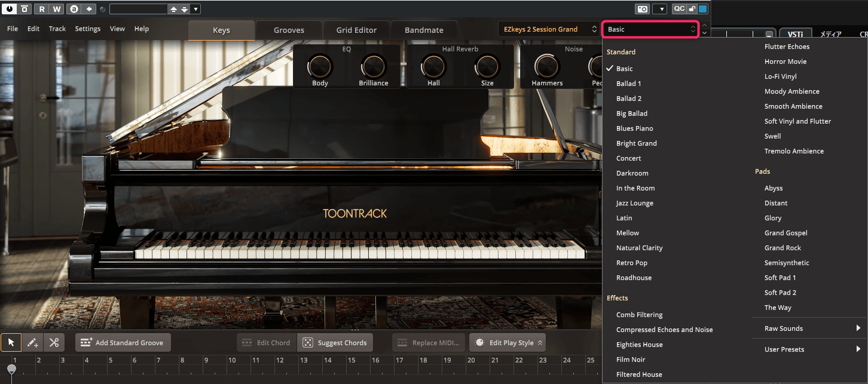Select the draw tool with the pencil icon
This screenshot has width=868, height=384.
tap(32, 342)
